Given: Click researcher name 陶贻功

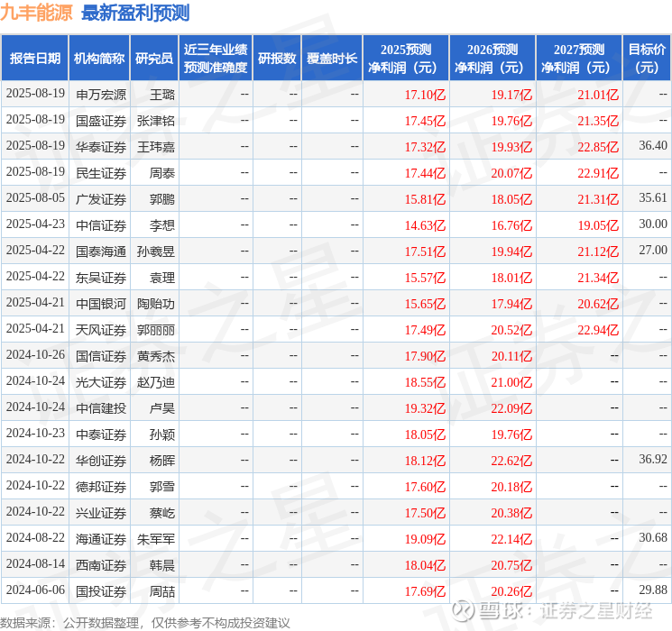Looking at the screenshot, I should click(156, 304).
